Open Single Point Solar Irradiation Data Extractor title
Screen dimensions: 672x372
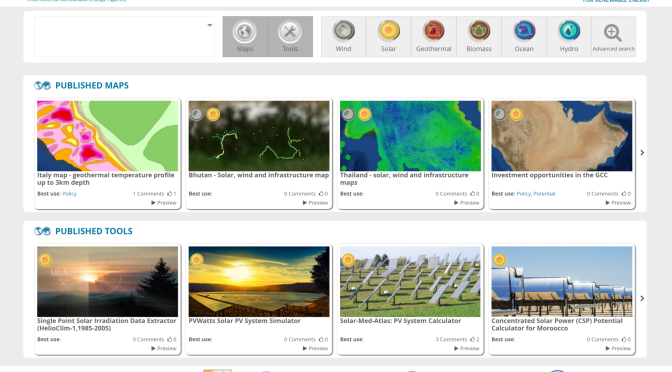(107, 324)
